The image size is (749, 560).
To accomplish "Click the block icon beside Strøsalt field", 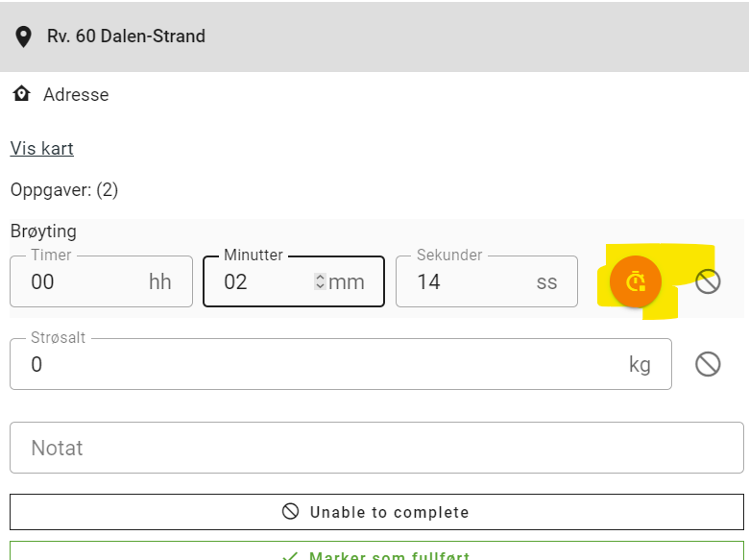I will (708, 364).
